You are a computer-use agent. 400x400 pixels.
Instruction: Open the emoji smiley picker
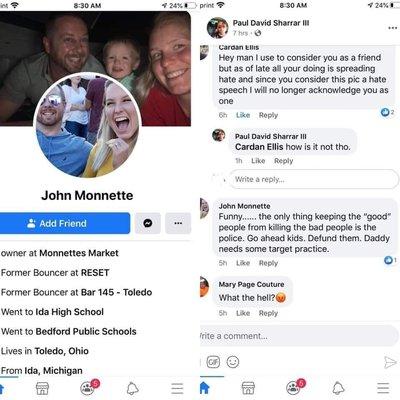[233, 362]
